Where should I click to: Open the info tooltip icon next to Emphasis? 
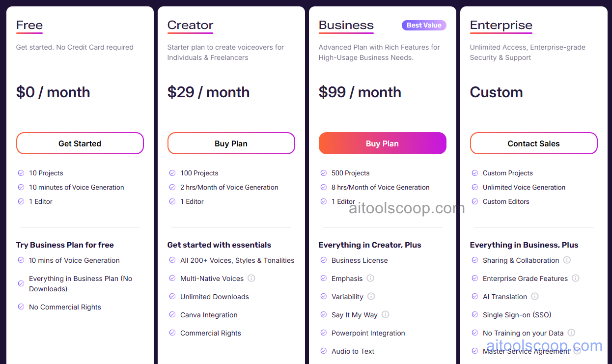(372, 279)
